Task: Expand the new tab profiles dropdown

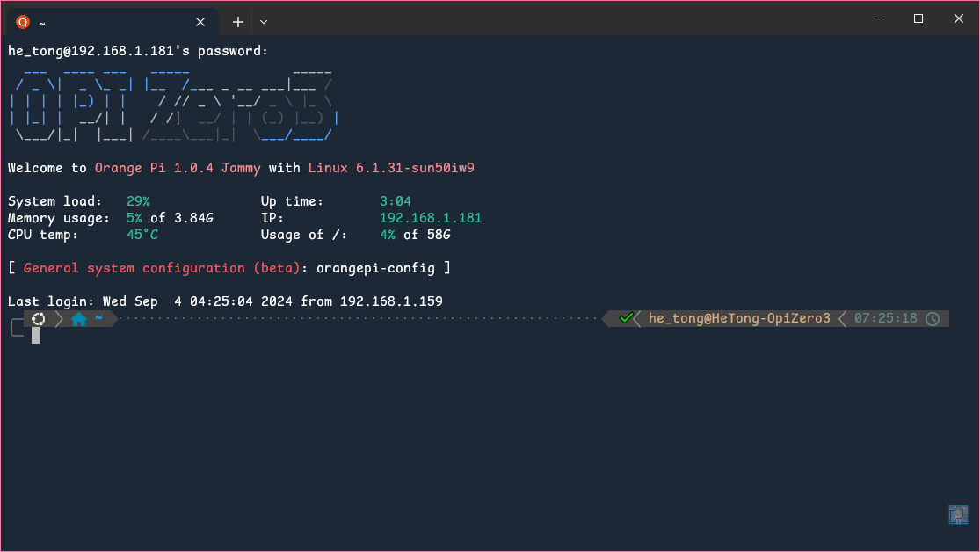Action: pyautogui.click(x=264, y=22)
